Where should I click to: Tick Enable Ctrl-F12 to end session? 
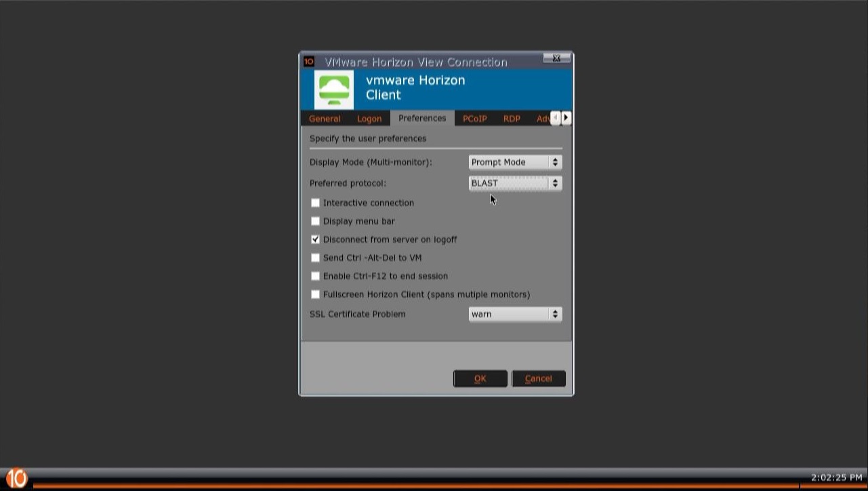point(315,276)
